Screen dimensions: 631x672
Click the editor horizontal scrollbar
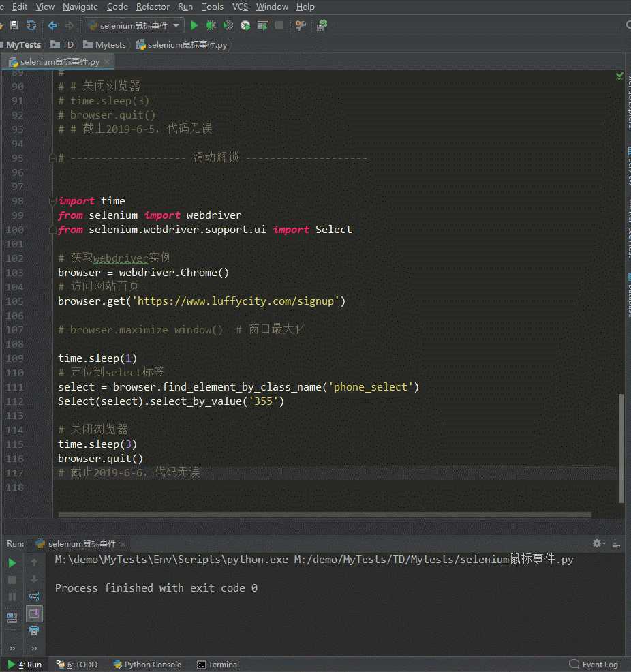pos(325,515)
